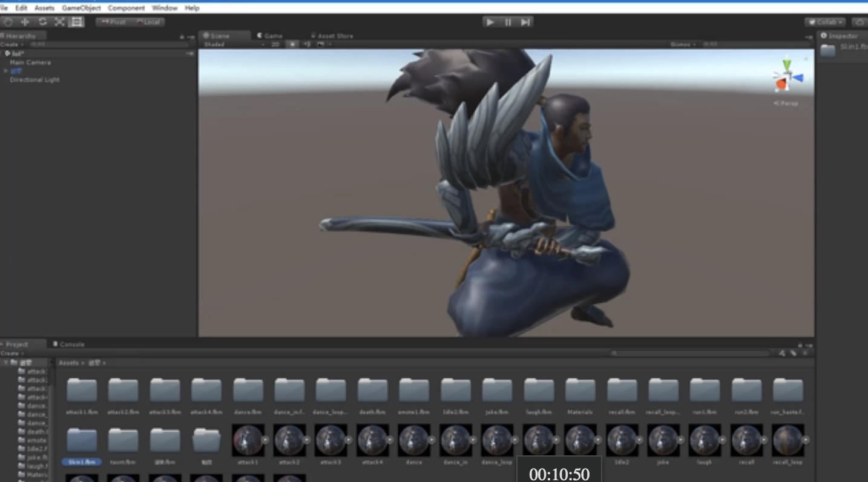Toggle the Pivot handle position button
Screen dimensions: 868x482
(x=113, y=22)
